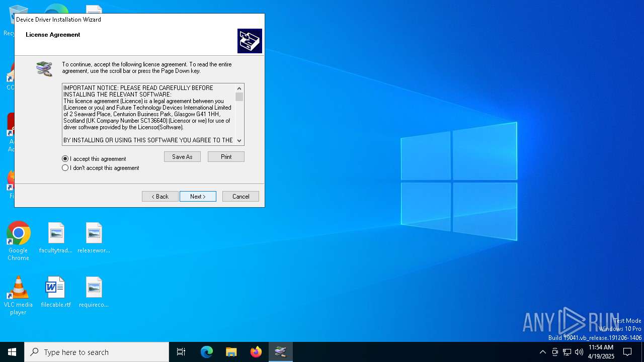The height and width of the screenshot is (362, 644).
Task: Click the driver installer taskbar icon
Action: pos(281,352)
